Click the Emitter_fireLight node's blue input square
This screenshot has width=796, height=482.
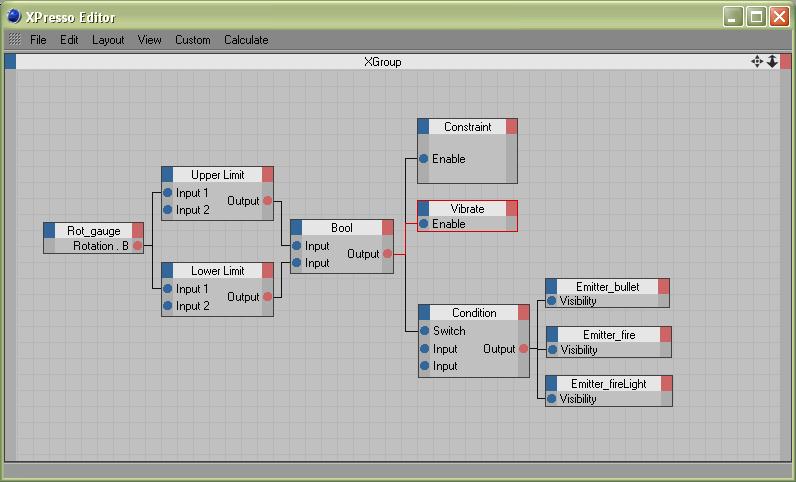[x=552, y=383]
